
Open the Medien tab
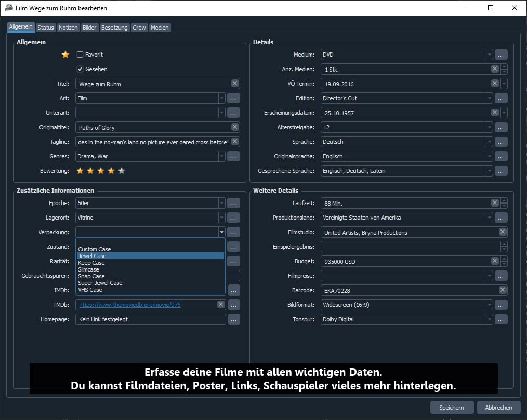(160, 28)
